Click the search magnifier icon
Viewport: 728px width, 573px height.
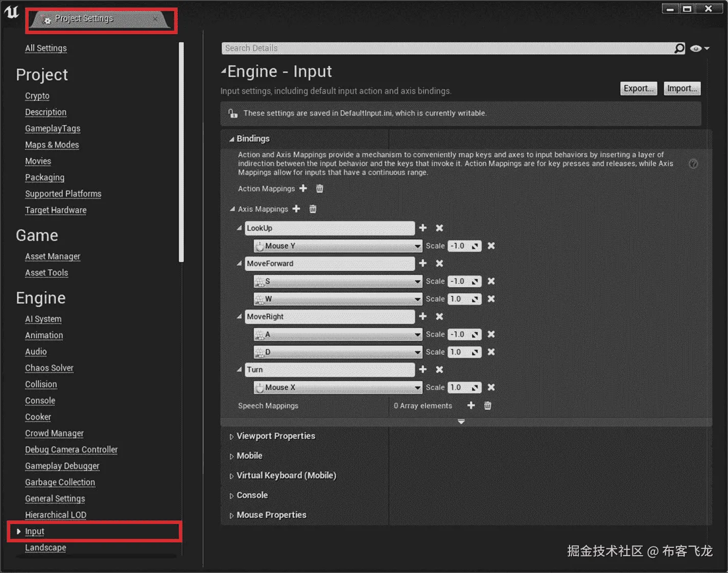click(x=679, y=48)
